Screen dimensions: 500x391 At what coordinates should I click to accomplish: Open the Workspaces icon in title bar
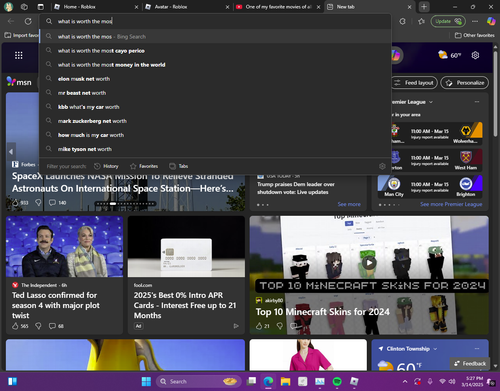pyautogui.click(x=24, y=7)
